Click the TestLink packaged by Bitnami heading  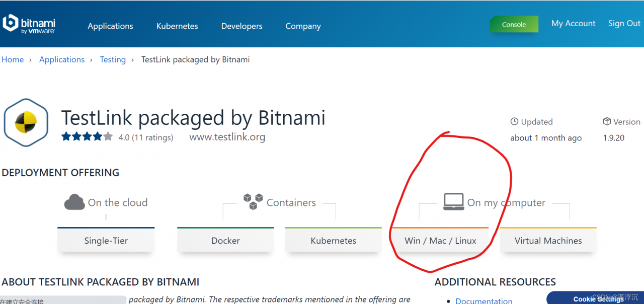click(x=193, y=118)
